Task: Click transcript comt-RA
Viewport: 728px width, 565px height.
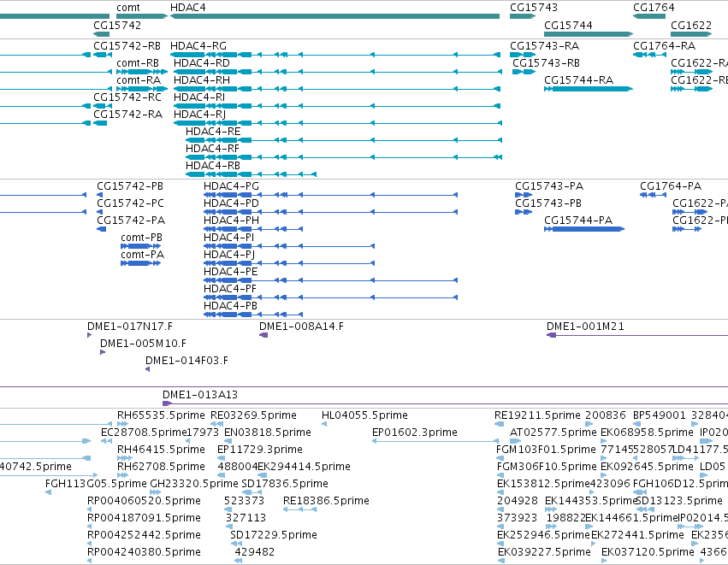Action: point(139,80)
